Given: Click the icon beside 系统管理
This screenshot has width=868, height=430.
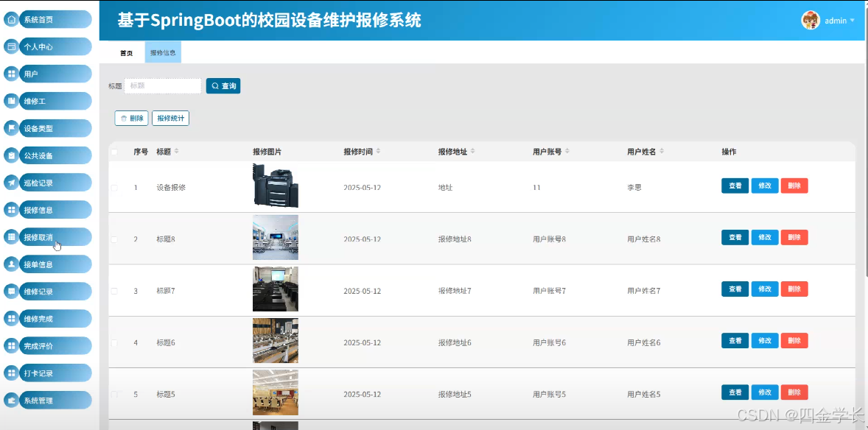Looking at the screenshot, I should point(12,400).
